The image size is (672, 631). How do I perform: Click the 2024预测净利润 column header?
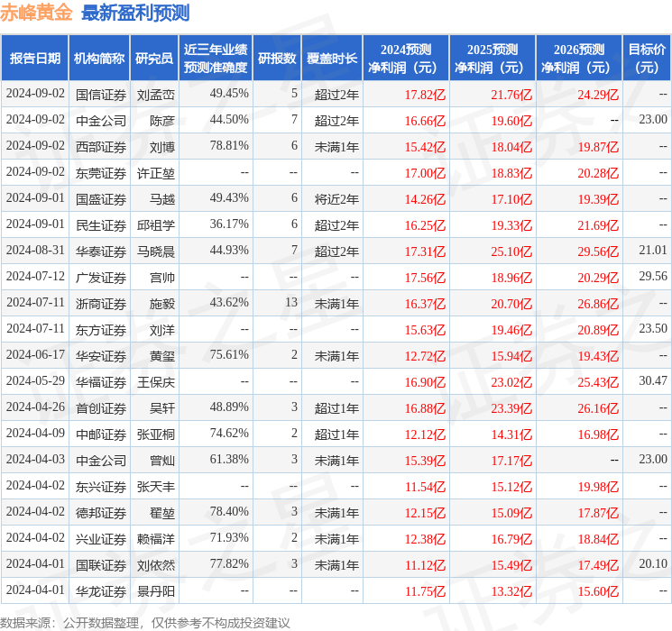[x=406, y=59]
